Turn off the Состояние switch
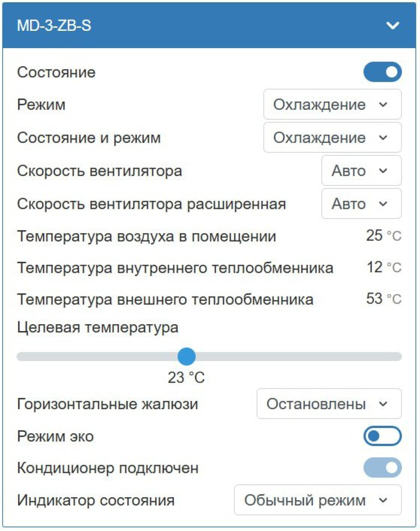This screenshot has width=420, height=531. [x=383, y=72]
